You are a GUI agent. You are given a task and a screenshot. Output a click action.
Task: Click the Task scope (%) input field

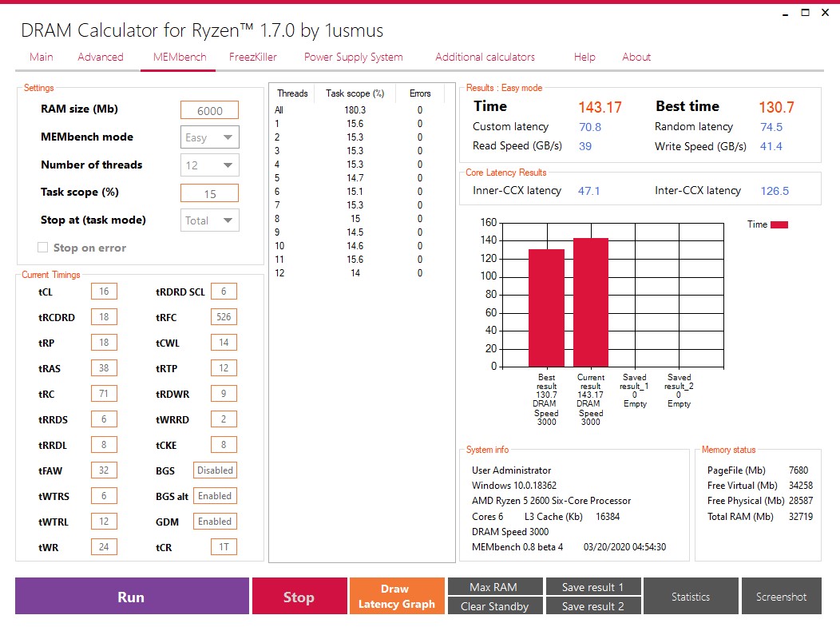pos(209,193)
